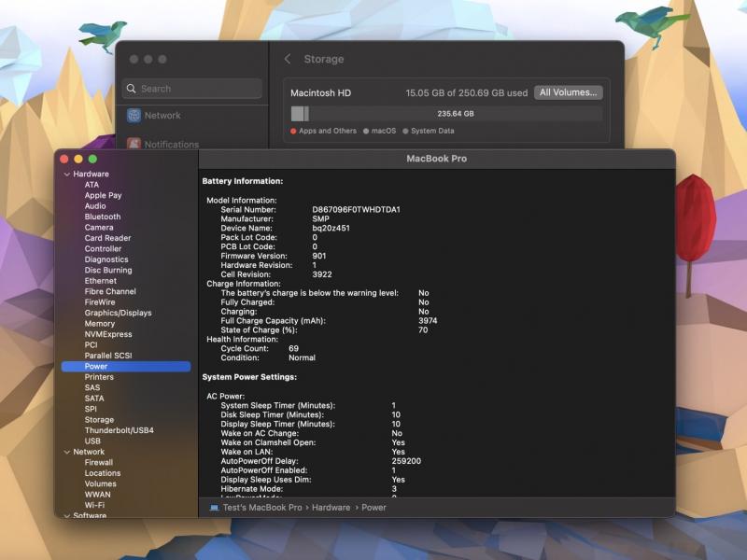Open the Thunderbolt/USB4 entry
The image size is (747, 560).
click(119, 430)
